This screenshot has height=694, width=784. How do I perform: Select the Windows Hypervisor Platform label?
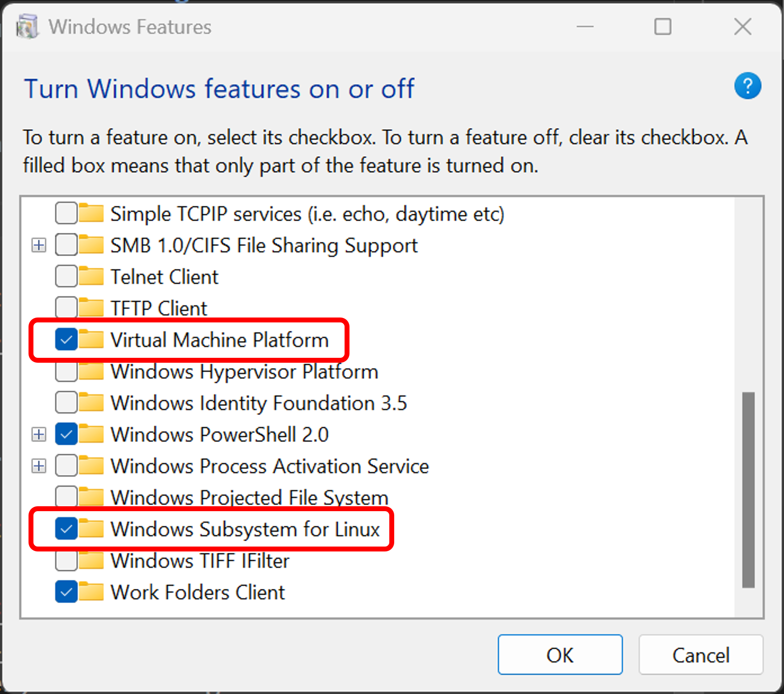point(244,372)
